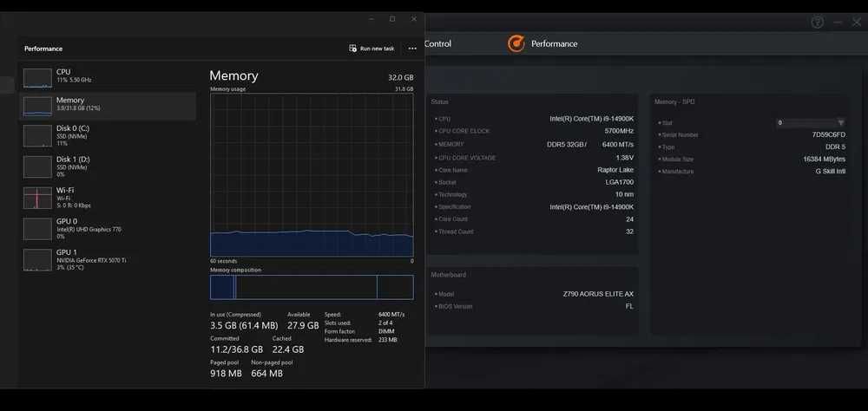Click the Motherboard panel heading
Image resolution: width=868 pixels, height=411 pixels.
pyautogui.click(x=449, y=274)
